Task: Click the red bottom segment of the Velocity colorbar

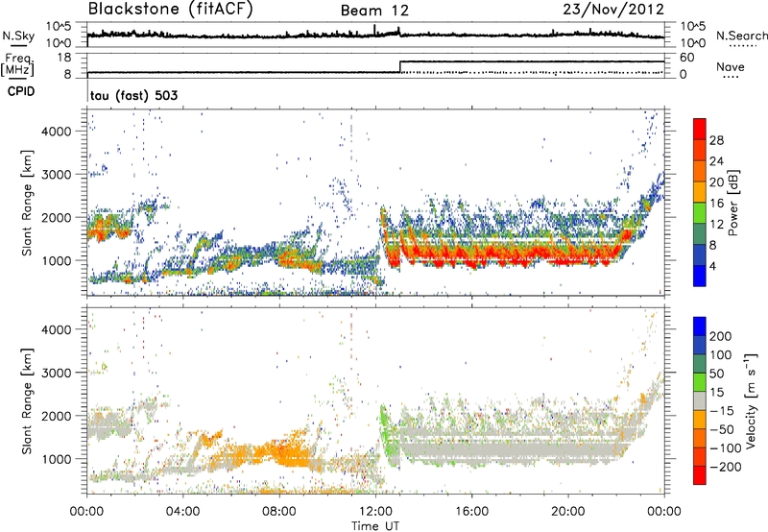Action: [x=700, y=475]
